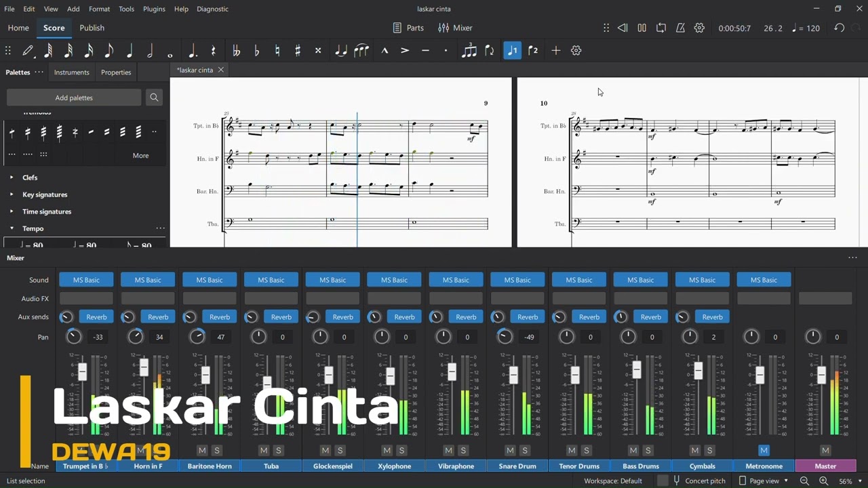Image resolution: width=868 pixels, height=488 pixels.
Task: Flip note direction
Action: tap(489, 51)
